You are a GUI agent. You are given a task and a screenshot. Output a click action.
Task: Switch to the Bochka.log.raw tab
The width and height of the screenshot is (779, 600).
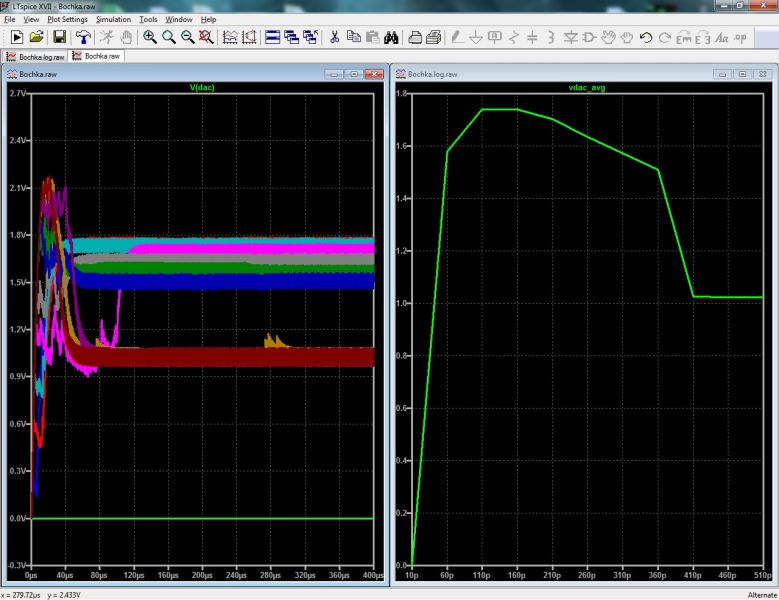point(35,57)
